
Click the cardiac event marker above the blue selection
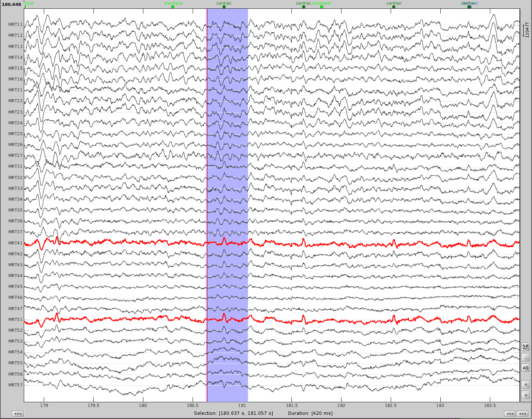224,7
